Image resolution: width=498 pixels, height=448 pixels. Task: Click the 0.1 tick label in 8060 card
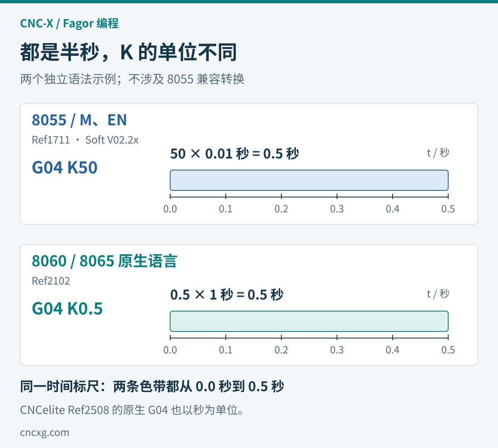point(226,350)
